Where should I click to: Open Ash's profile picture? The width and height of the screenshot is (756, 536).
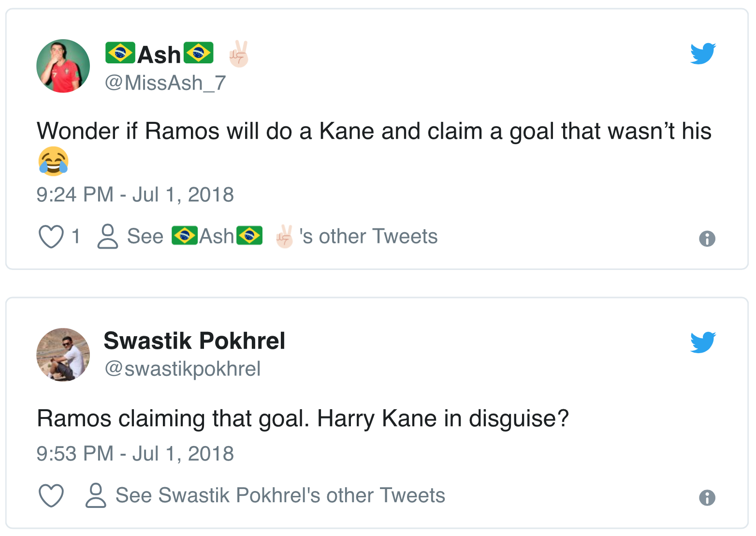[x=63, y=66]
